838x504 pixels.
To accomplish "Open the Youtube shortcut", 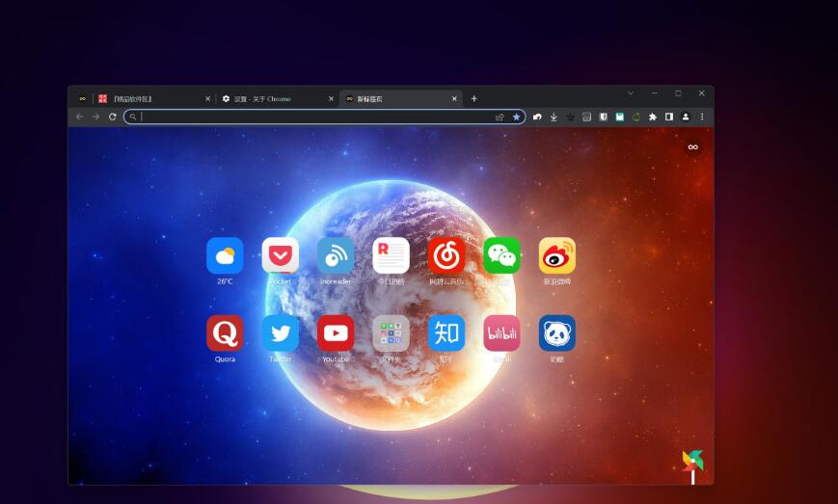I will pos(336,333).
